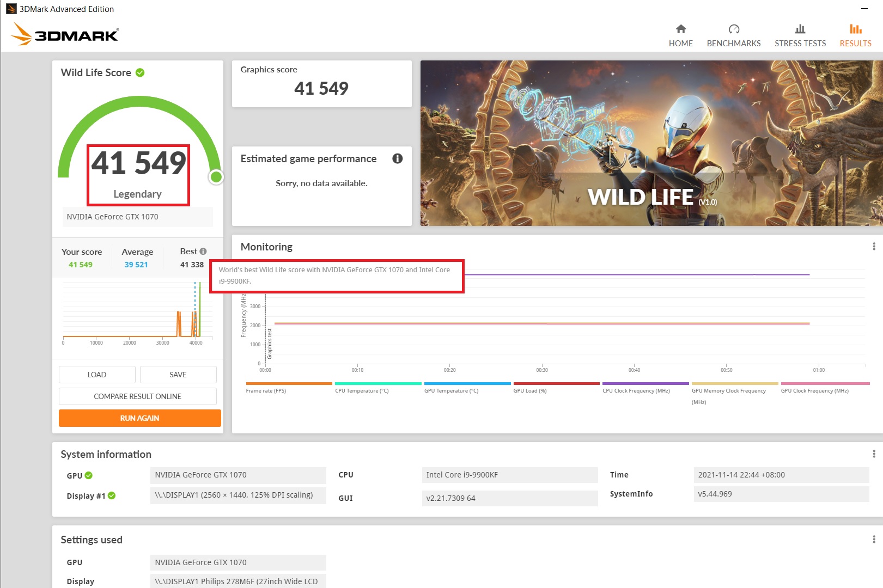The image size is (883, 588).
Task: Click the Home house icon
Action: tap(681, 29)
